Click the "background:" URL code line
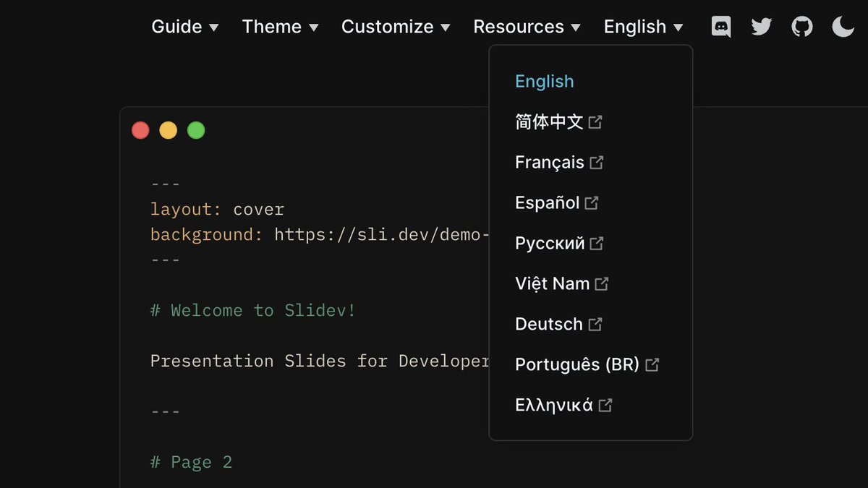 click(320, 235)
